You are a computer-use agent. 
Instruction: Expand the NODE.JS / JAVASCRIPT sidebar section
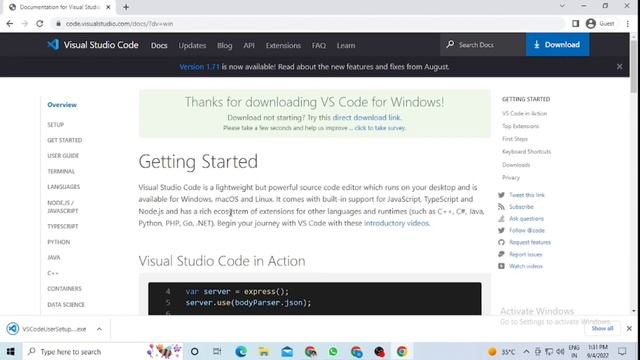tap(62, 207)
